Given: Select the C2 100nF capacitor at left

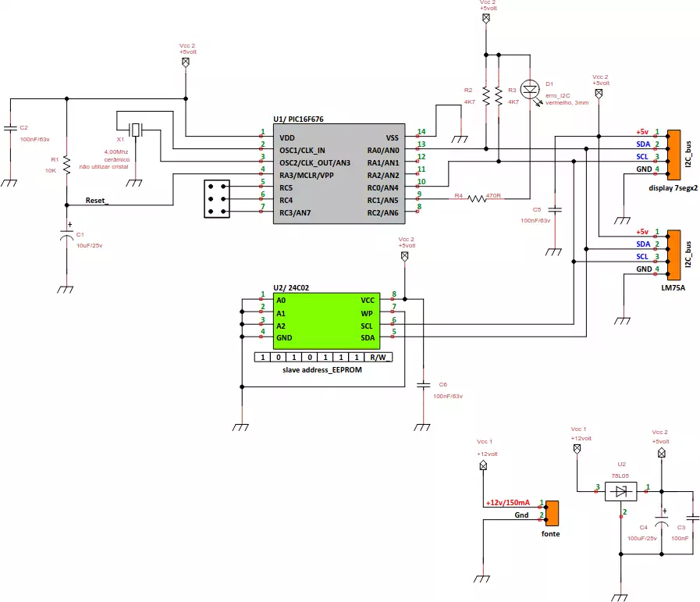Looking at the screenshot, I should pos(10,128).
